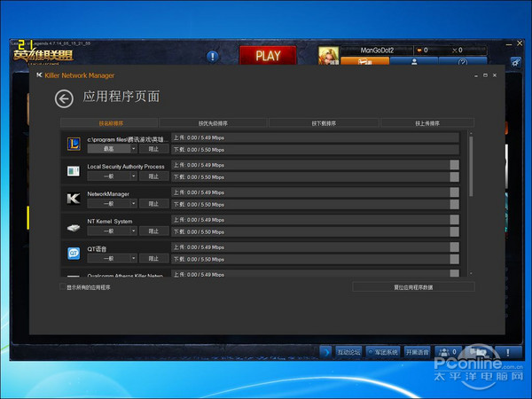
Task: Click upload limit handle for Local Security Authority Process
Action: (x=455, y=165)
